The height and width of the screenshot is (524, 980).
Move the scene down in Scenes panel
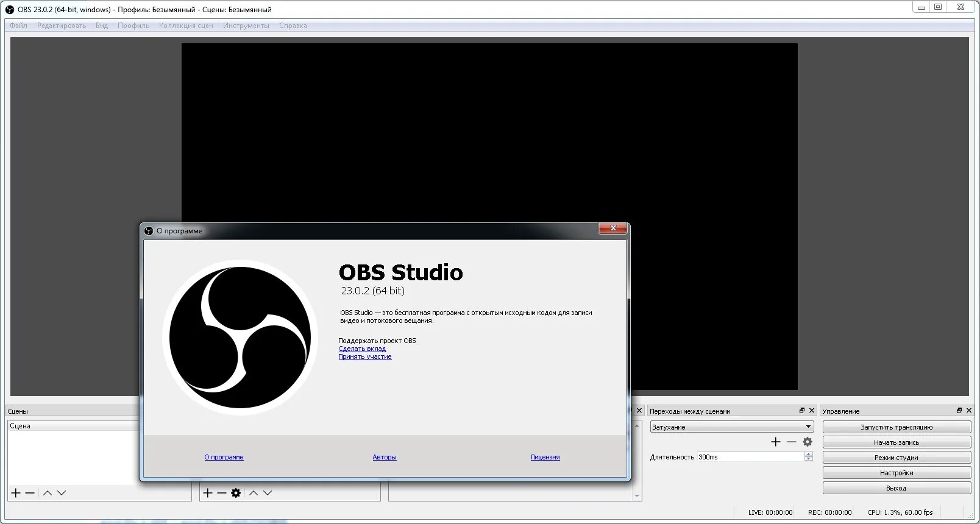pyautogui.click(x=62, y=493)
